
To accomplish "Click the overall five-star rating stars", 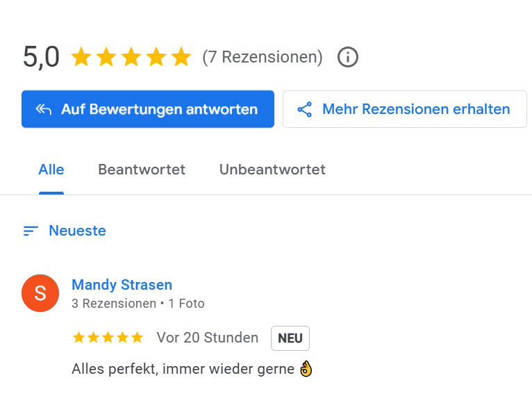I will click(x=131, y=57).
